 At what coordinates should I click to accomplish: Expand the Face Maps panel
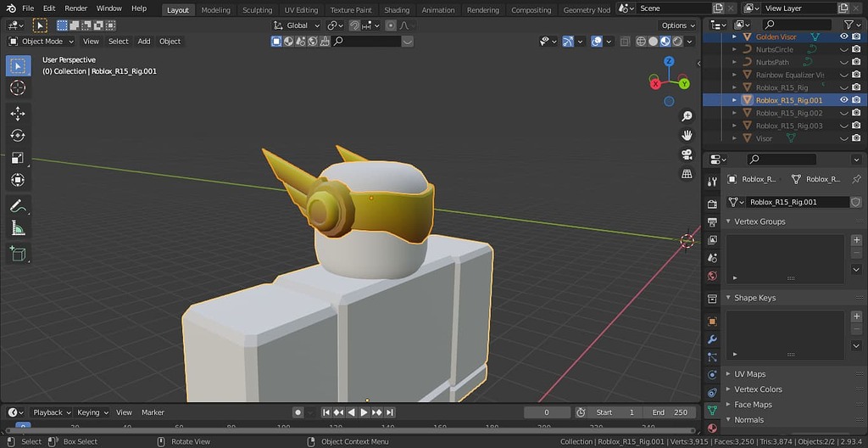(729, 405)
